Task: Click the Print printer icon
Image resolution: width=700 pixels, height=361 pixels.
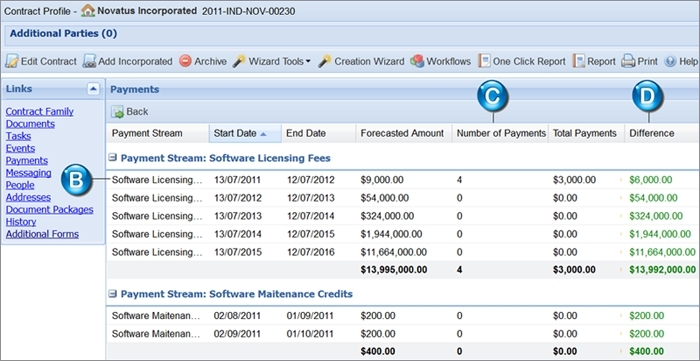Action: pyautogui.click(x=628, y=61)
